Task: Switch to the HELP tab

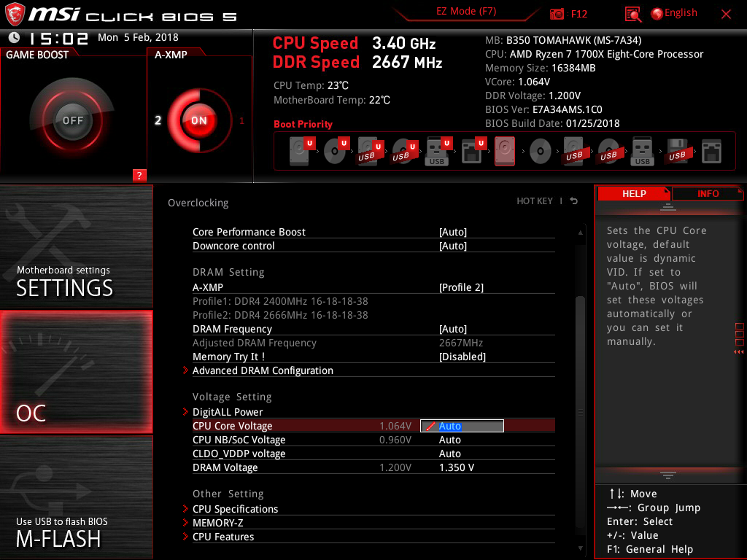Action: pyautogui.click(x=634, y=193)
